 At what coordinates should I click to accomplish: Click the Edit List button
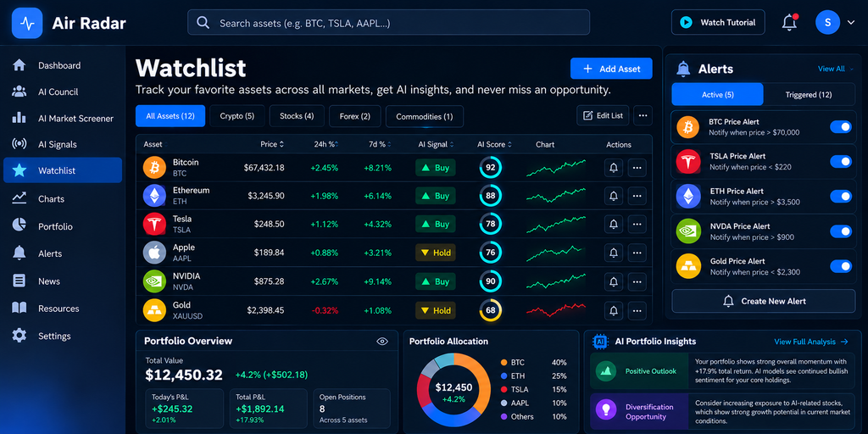pos(603,115)
